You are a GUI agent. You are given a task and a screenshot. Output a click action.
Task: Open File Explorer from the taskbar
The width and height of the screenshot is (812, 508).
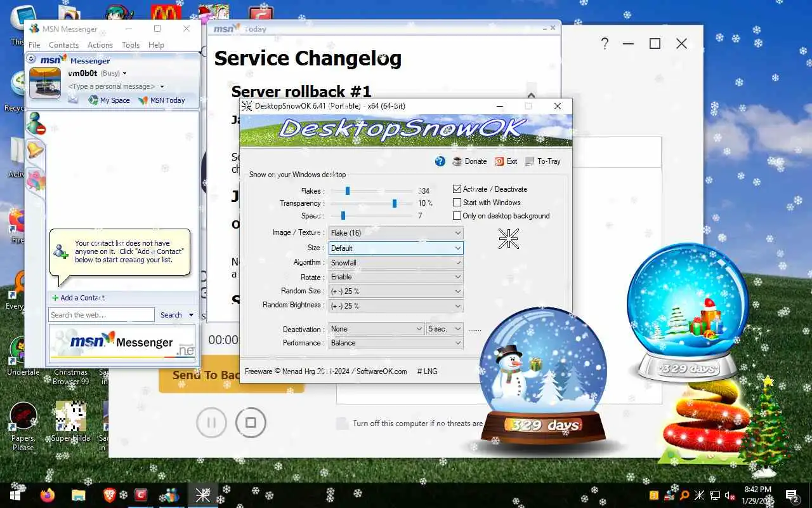78,495
